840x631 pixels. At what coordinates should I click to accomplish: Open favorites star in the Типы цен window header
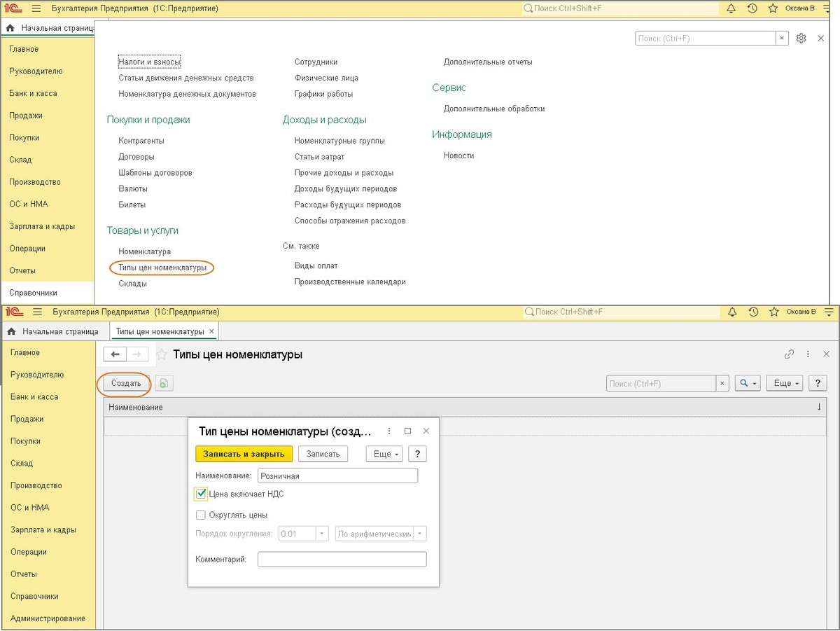click(x=773, y=312)
